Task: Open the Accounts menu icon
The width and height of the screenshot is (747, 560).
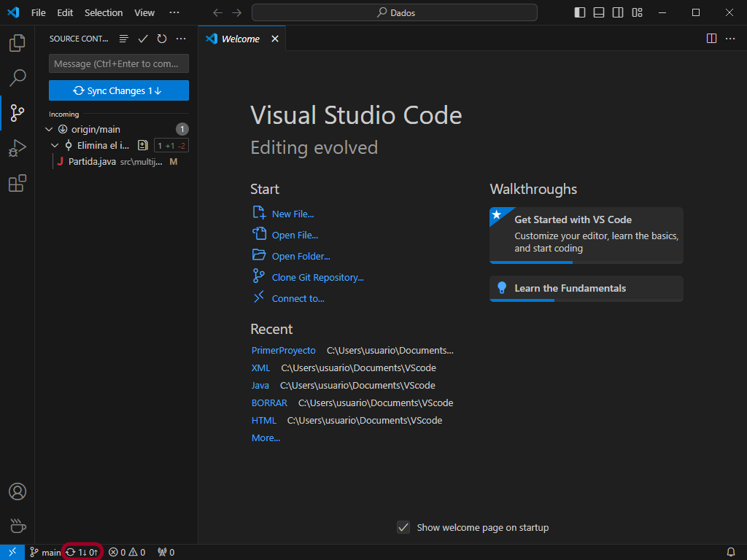Action: (18, 491)
